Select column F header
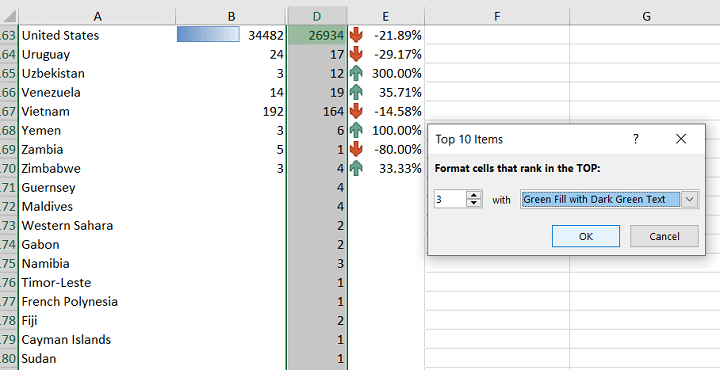720x370 pixels. click(x=497, y=17)
